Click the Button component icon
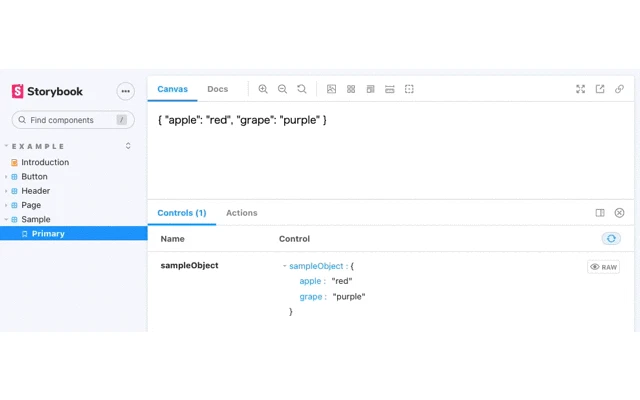The height and width of the screenshot is (400, 640). [x=14, y=177]
